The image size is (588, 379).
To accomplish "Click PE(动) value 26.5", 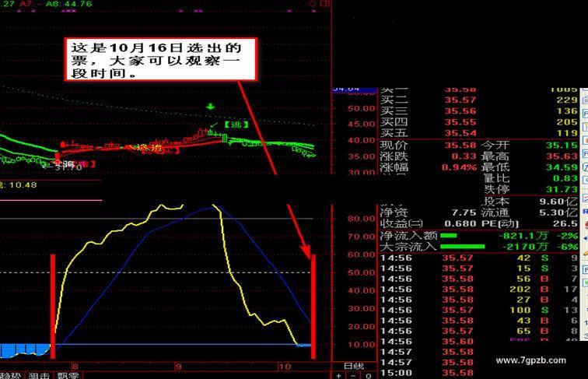I will pyautogui.click(x=565, y=223).
